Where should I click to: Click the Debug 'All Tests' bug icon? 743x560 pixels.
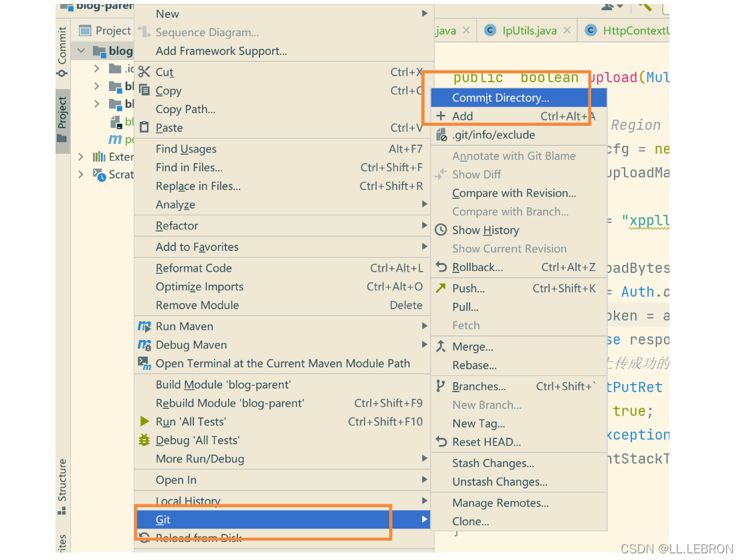[144, 440]
